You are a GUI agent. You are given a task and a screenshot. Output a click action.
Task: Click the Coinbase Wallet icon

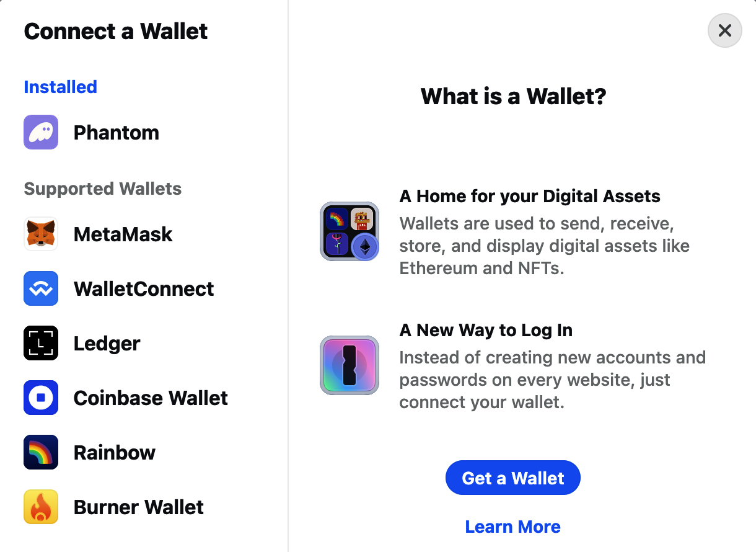(40, 398)
